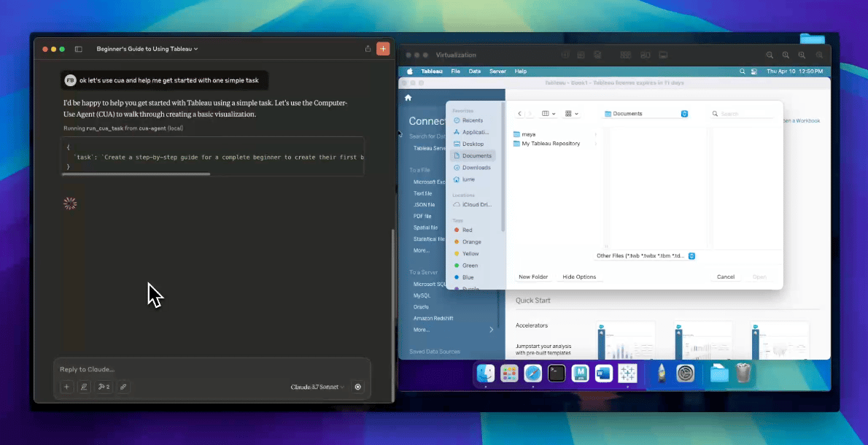Click Text file under To a File
This screenshot has width=868, height=445.
click(x=422, y=194)
